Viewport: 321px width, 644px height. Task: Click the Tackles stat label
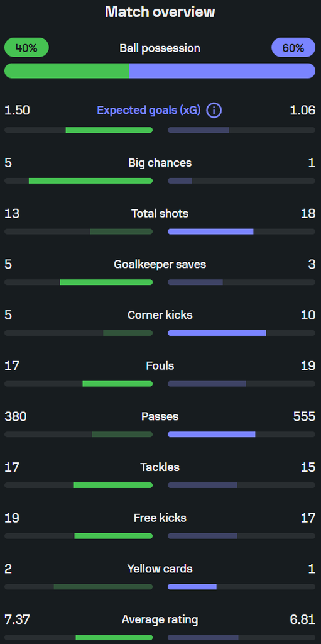[x=160, y=467]
